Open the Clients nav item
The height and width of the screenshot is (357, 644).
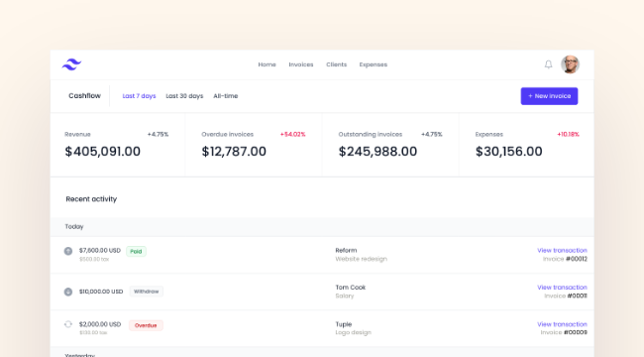pyautogui.click(x=337, y=64)
